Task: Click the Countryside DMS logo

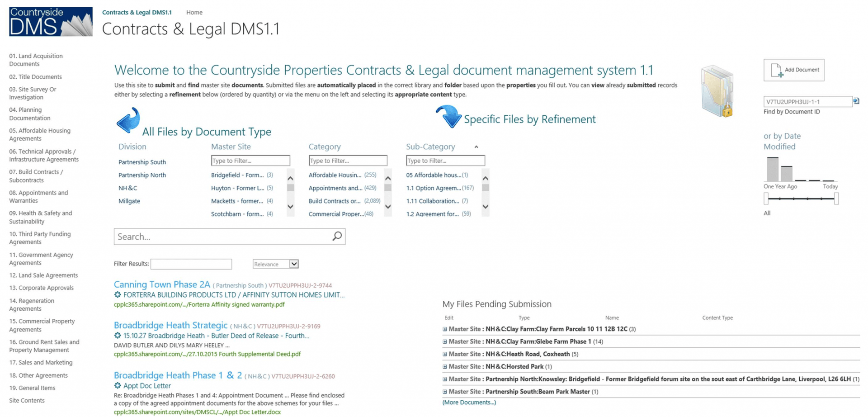Action: tap(50, 21)
